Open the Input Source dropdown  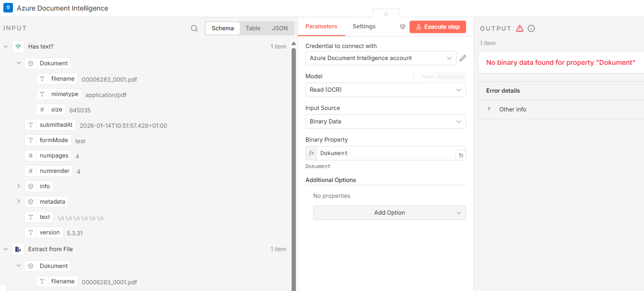[x=386, y=121]
